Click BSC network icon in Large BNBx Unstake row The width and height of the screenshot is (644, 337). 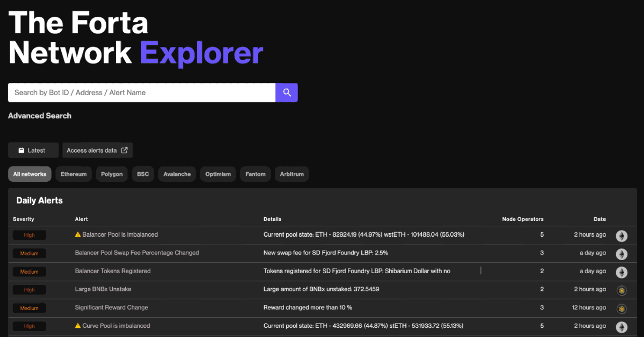pyautogui.click(x=622, y=290)
